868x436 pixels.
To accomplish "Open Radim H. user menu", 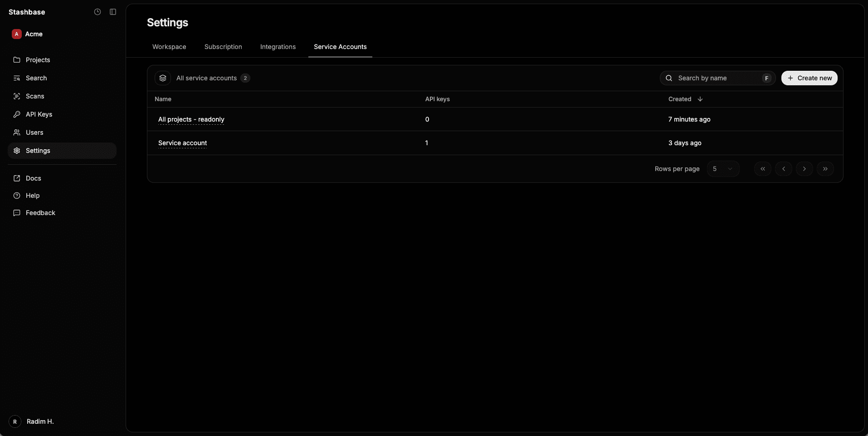I will tap(32, 421).
